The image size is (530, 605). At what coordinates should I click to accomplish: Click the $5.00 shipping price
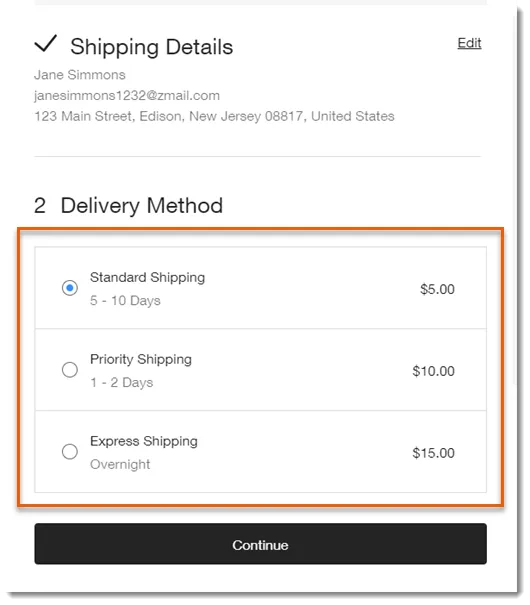tap(437, 289)
